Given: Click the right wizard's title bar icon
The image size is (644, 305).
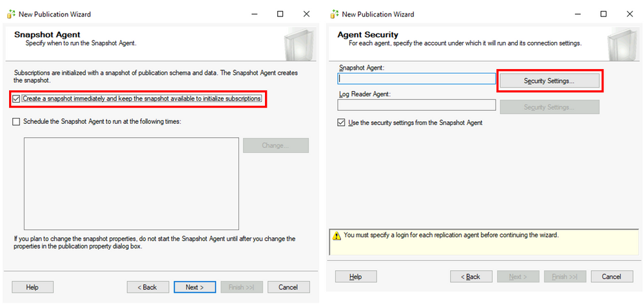Looking at the screenshot, I should (x=334, y=14).
